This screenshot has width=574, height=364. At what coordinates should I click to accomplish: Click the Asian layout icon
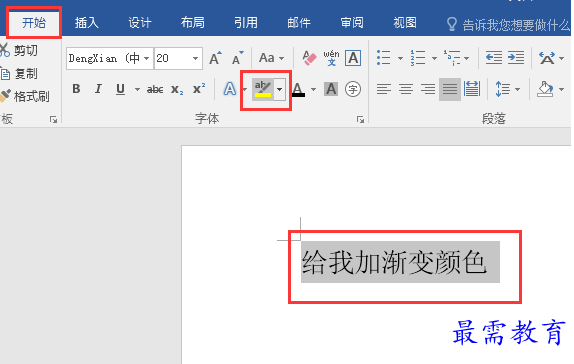547,58
